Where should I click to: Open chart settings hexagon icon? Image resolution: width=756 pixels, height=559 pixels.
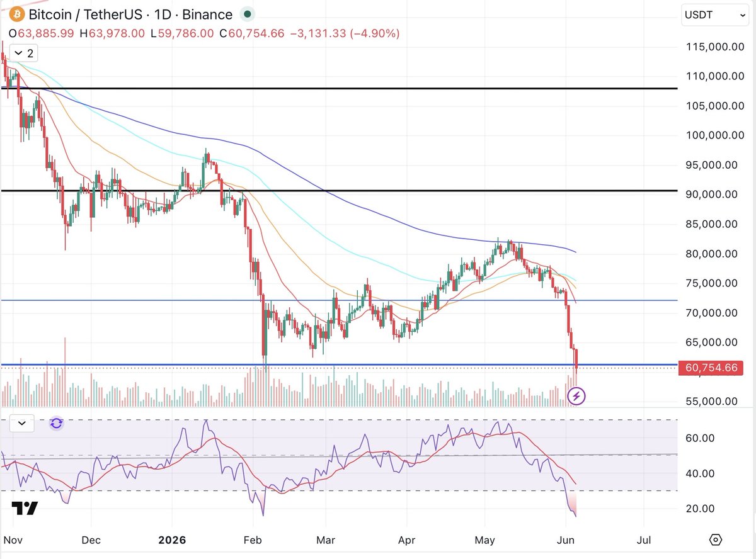(716, 539)
